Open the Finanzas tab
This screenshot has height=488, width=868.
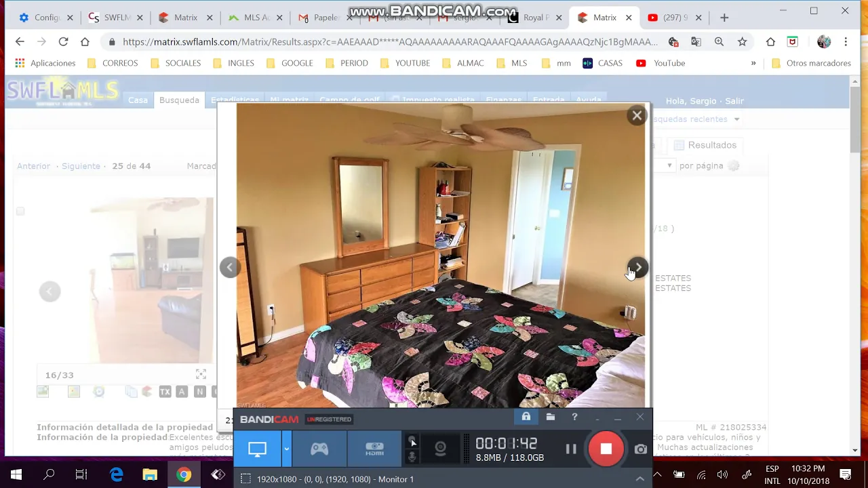coord(504,100)
